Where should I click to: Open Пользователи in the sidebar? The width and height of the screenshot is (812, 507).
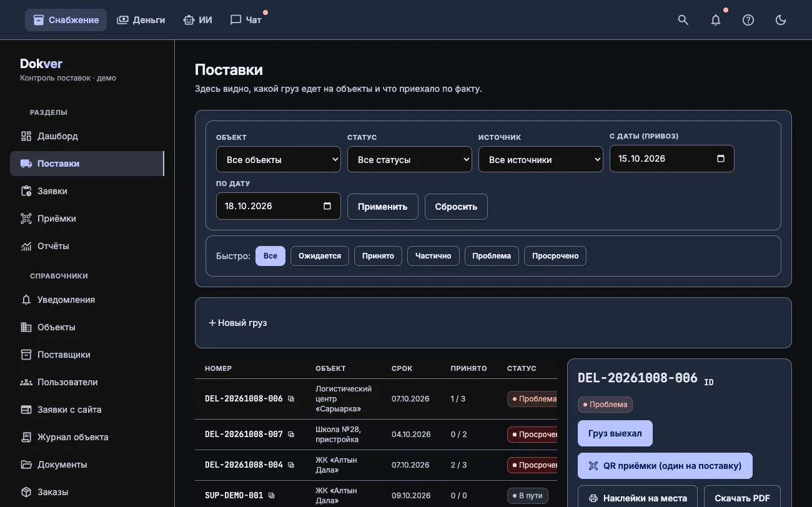click(87, 382)
